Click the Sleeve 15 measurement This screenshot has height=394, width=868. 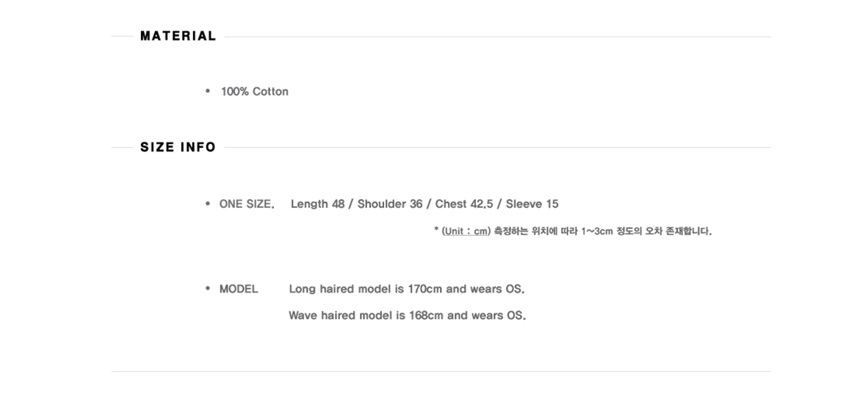pyautogui.click(x=532, y=204)
